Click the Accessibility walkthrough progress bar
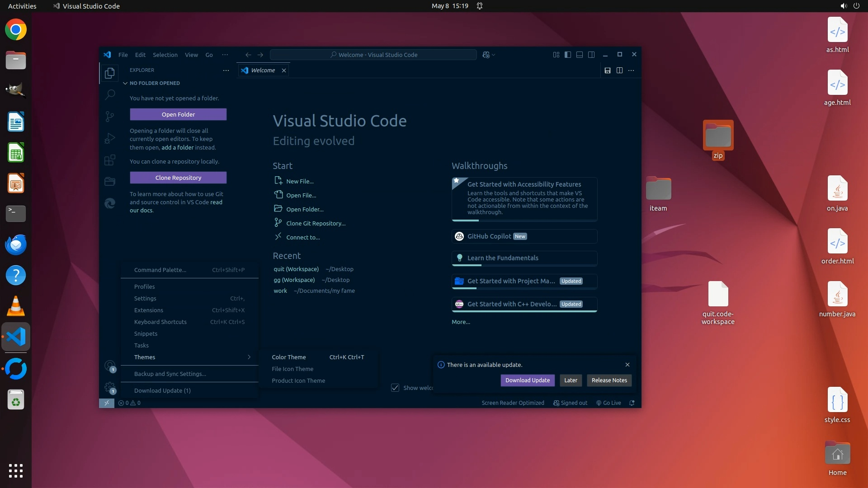Screen dimensions: 868x488 (524, 221)
